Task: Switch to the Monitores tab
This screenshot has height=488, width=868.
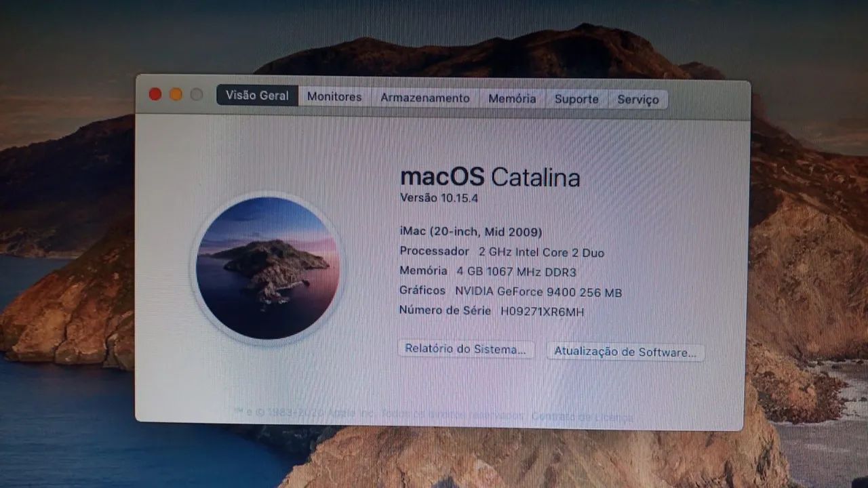Action: pyautogui.click(x=334, y=96)
